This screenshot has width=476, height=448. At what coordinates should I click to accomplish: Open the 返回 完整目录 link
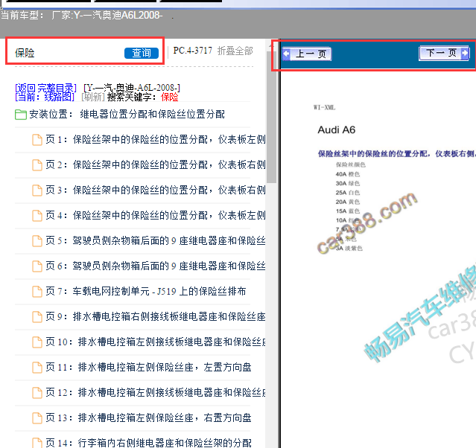click(45, 88)
